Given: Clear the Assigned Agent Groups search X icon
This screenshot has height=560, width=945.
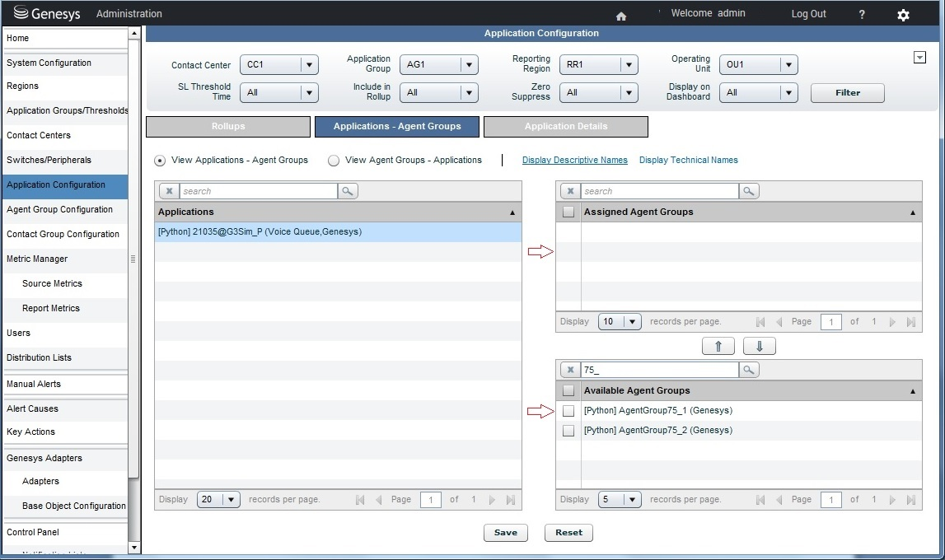Looking at the screenshot, I should coord(570,191).
